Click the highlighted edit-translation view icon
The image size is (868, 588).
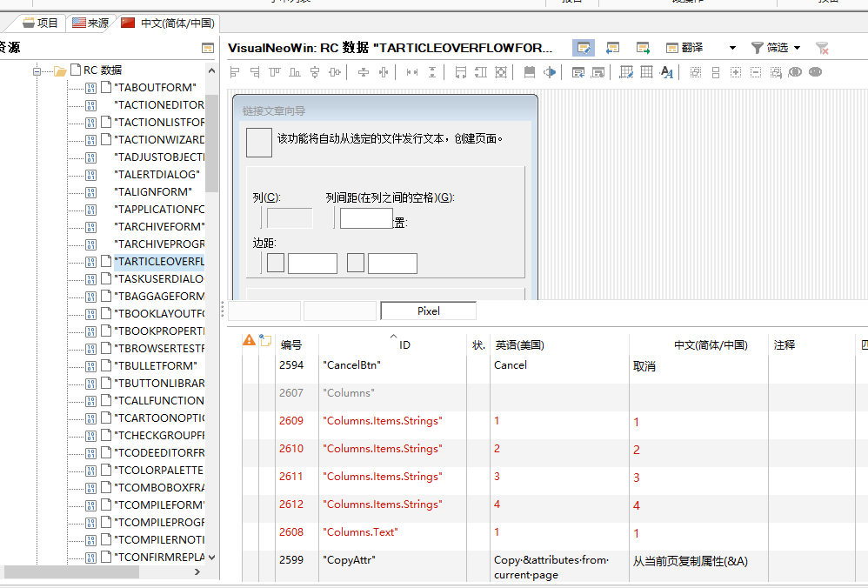tap(584, 48)
